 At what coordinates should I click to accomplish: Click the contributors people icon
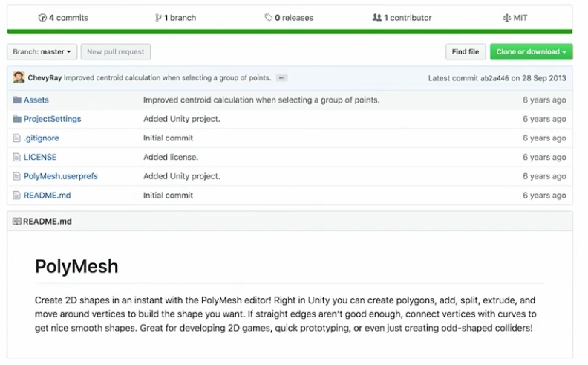(377, 17)
